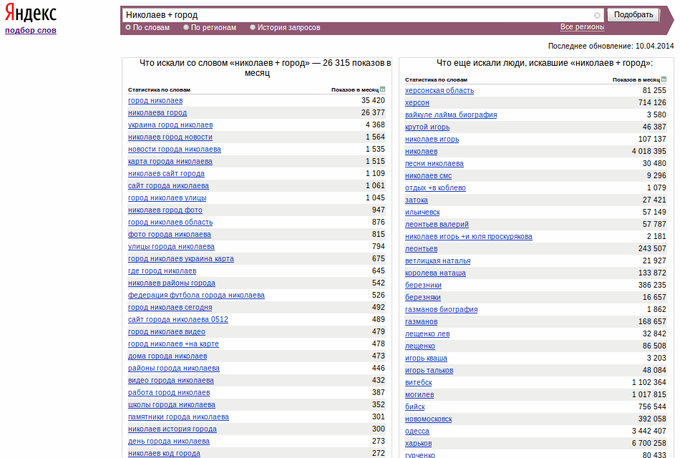Open 'сайт города николаева 0512' link
The height and width of the screenshot is (458, 680).
pos(178,319)
